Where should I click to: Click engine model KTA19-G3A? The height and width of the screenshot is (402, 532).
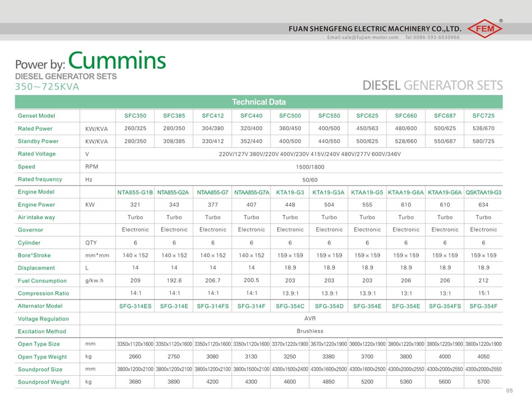click(328, 192)
